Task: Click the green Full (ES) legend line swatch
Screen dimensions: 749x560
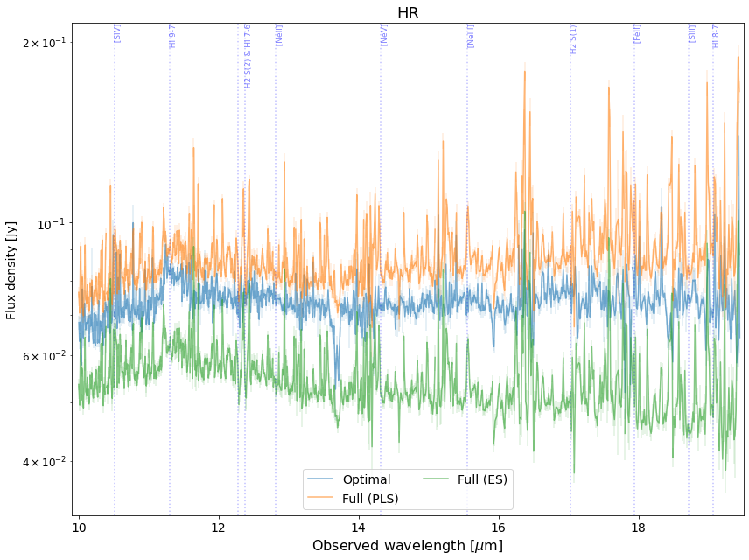Action: coord(435,479)
